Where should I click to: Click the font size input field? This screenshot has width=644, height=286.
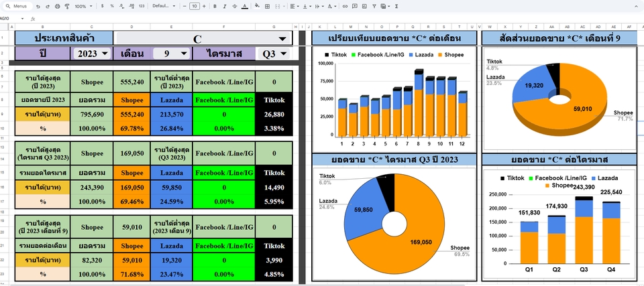tap(195, 6)
